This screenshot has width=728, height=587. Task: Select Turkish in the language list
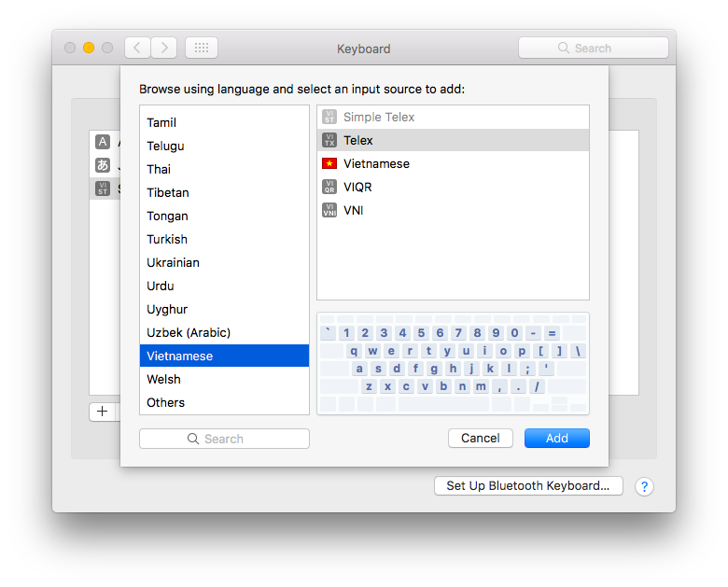[x=224, y=239]
